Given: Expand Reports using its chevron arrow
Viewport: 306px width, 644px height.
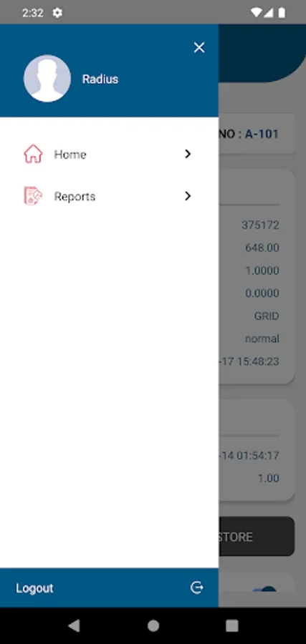Looking at the screenshot, I should pyautogui.click(x=188, y=196).
